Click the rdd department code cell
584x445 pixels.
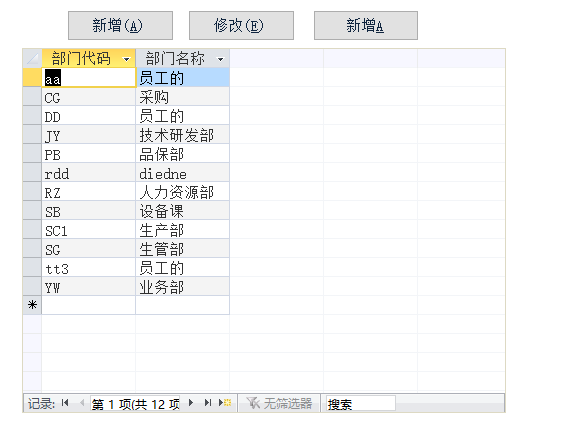(89, 173)
